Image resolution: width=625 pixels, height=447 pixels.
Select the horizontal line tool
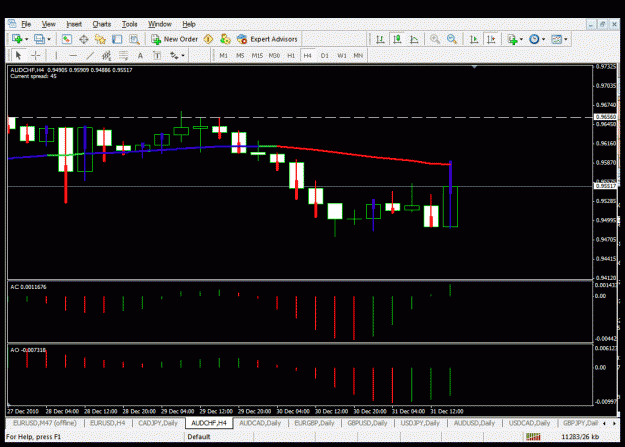tap(73, 55)
